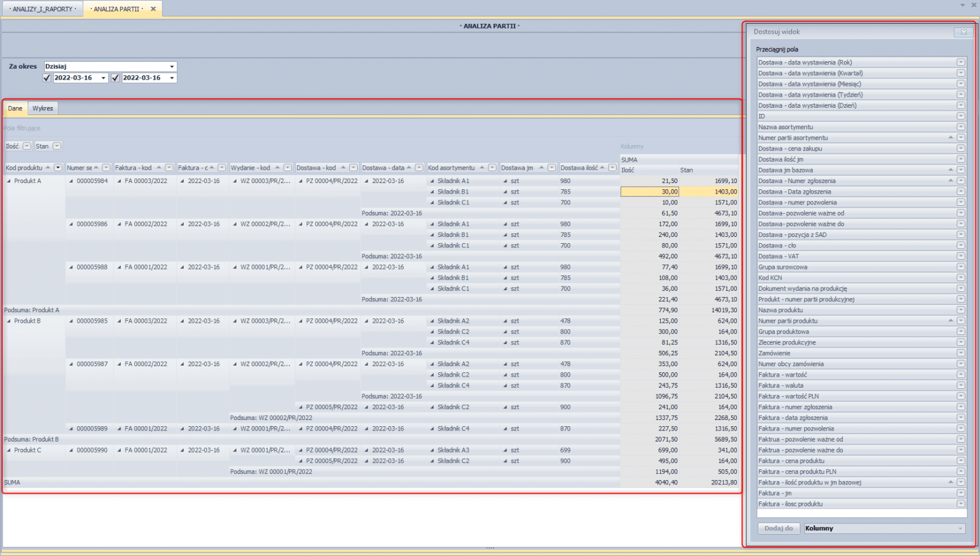Image resolution: width=980 pixels, height=556 pixels.
Task: Toggle end date checkbox beside second 2022-03-16
Action: (115, 78)
